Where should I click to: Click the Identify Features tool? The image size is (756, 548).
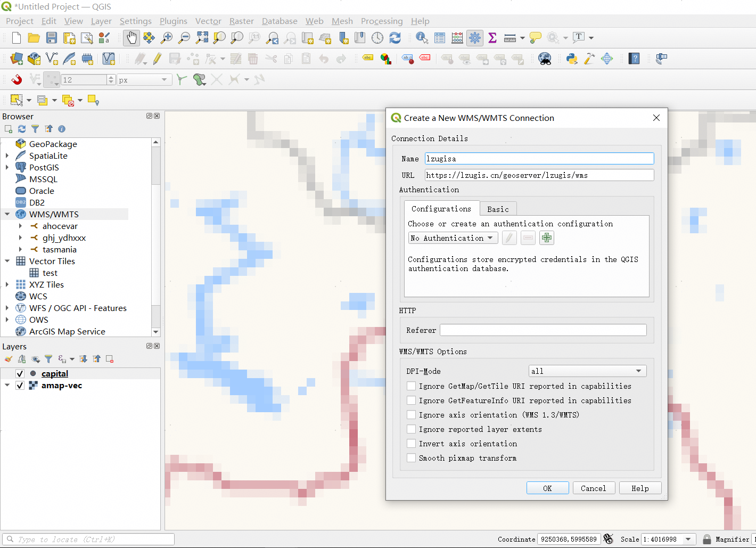pyautogui.click(x=422, y=38)
